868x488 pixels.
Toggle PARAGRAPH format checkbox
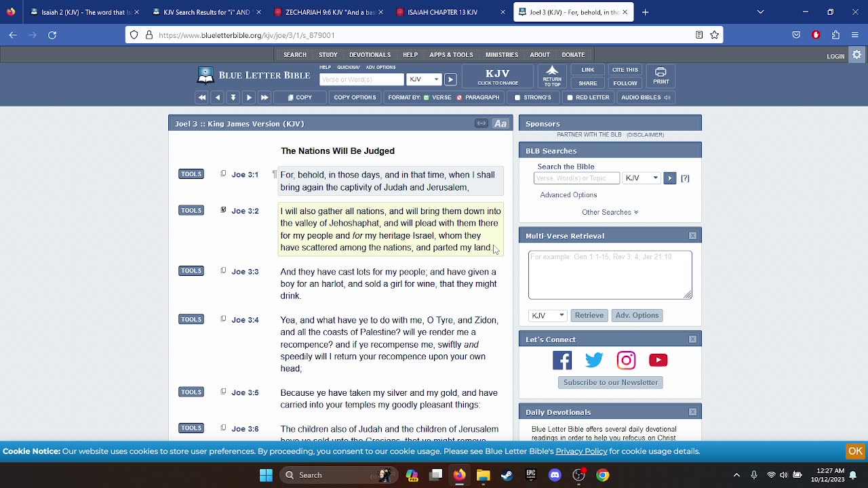click(459, 98)
